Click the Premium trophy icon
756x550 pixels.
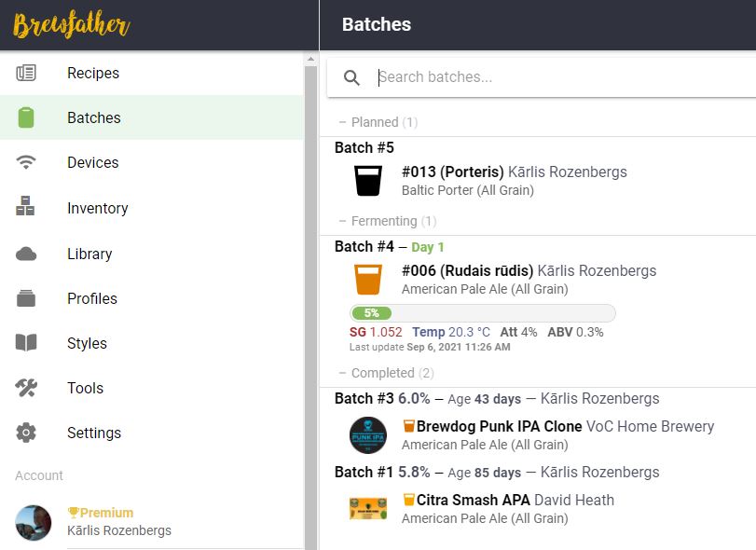tap(74, 513)
